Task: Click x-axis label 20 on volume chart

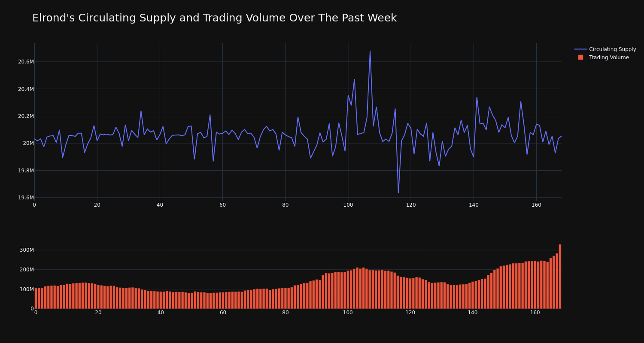Action: 98,313
